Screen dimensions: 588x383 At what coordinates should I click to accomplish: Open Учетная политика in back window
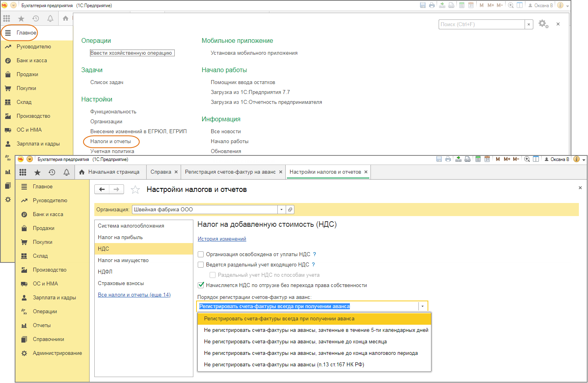(112, 151)
